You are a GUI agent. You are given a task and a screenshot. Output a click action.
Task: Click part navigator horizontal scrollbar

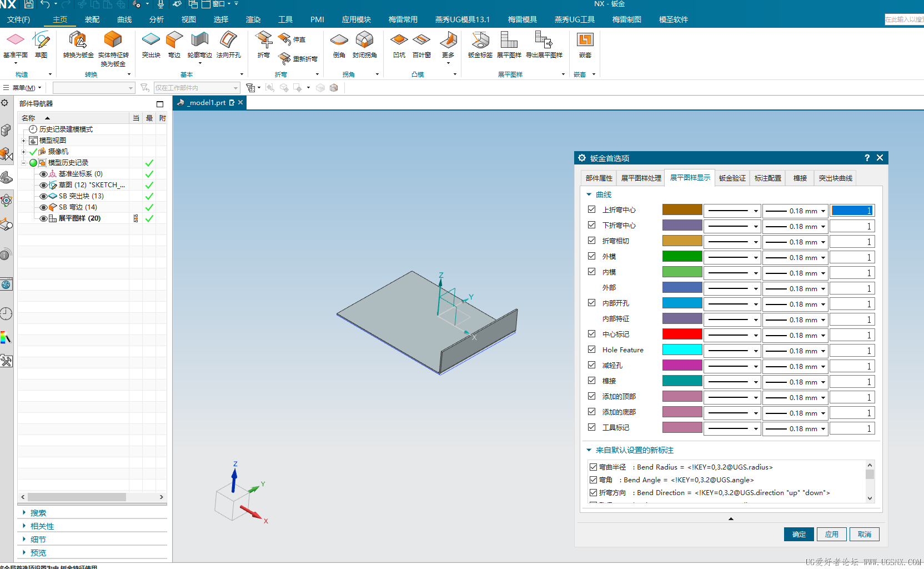[x=77, y=497]
